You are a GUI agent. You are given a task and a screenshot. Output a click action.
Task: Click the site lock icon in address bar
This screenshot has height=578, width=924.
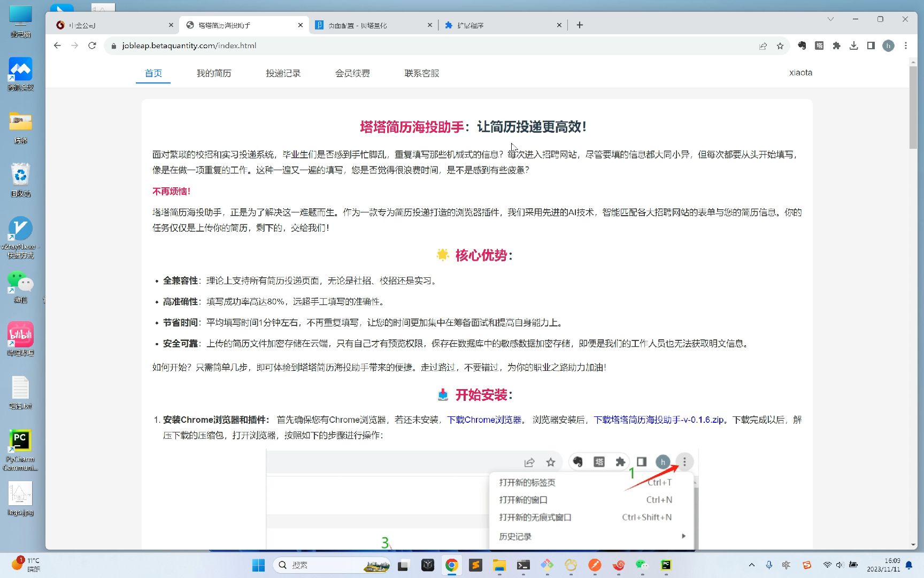click(x=113, y=46)
